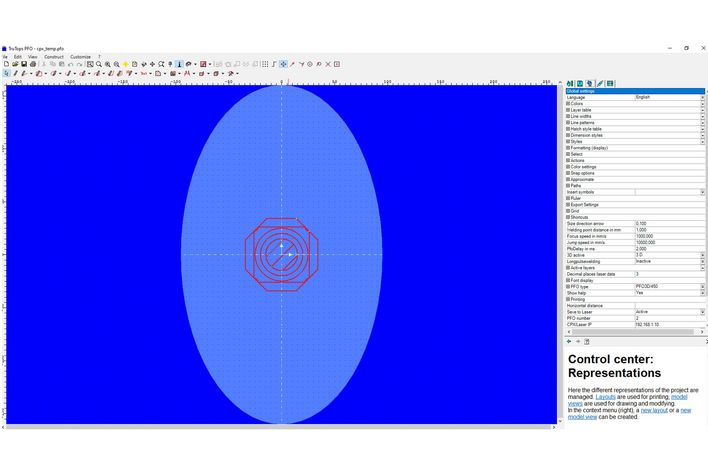Image resolution: width=708 pixels, height=472 pixels.
Task: Expand the Snap options group
Action: click(x=568, y=173)
